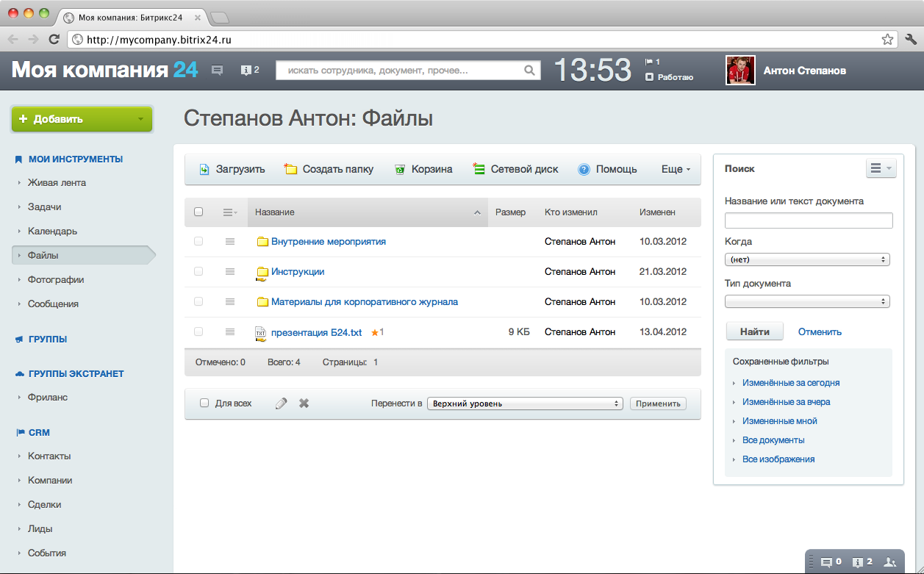Open the Изменённые за сегодня filter
The width and height of the screenshot is (924, 574).
[791, 383]
